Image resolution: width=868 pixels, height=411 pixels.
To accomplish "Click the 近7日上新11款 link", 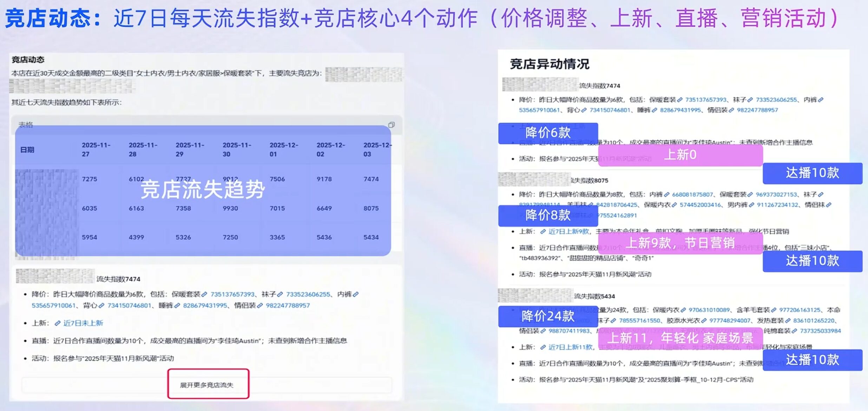I will point(571,347).
